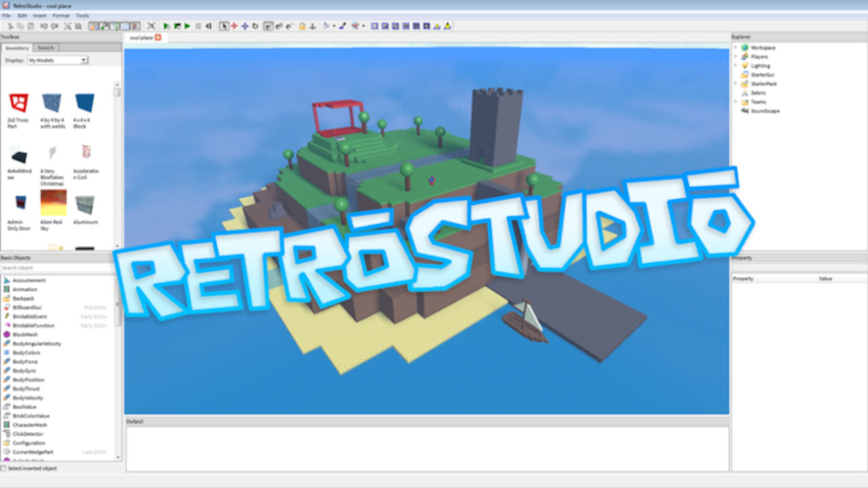868x488 pixels.
Task: Select the cursor Select tool
Action: pos(224,26)
